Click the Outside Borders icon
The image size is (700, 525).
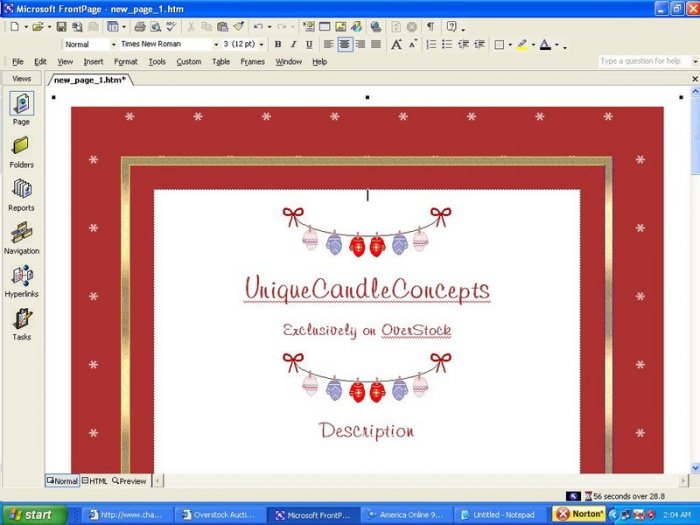(x=500, y=45)
